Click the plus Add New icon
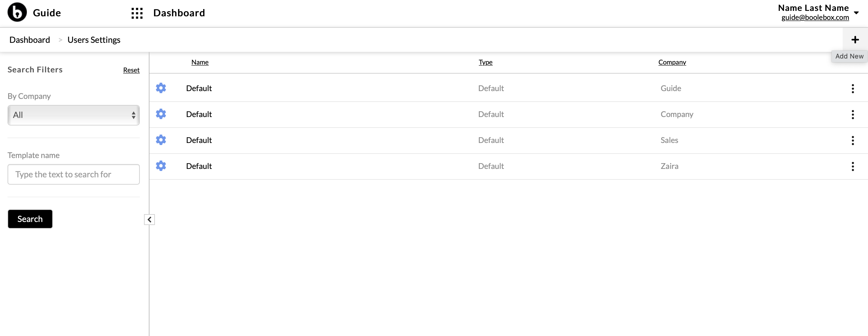868x336 pixels. (855, 40)
